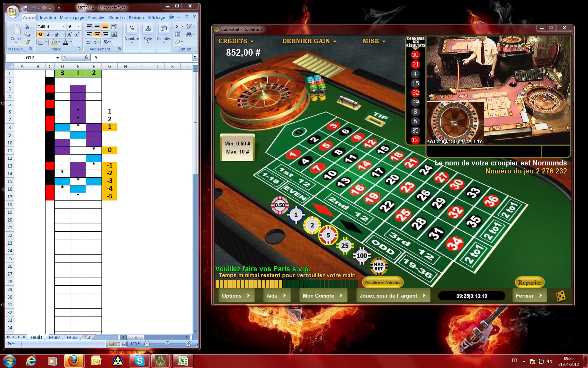Select the MAX BET chip
Image resolution: width=588 pixels, height=368 pixels.
[x=379, y=266]
